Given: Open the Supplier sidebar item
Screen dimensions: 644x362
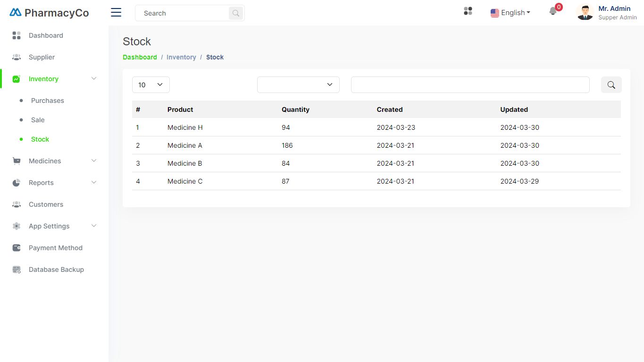Looking at the screenshot, I should click(x=42, y=57).
